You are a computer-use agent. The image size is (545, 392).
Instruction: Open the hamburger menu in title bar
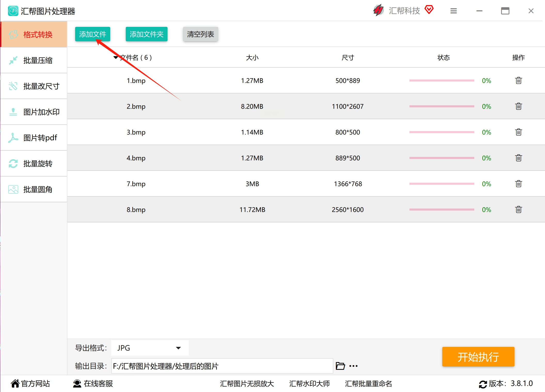click(454, 11)
